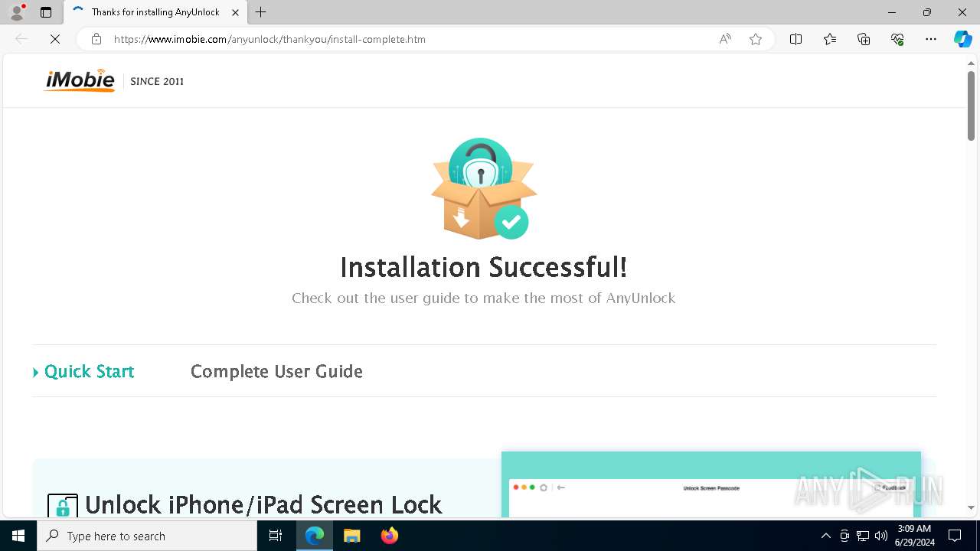
Task: Open Microsoft Edge from taskbar
Action: pos(315,536)
